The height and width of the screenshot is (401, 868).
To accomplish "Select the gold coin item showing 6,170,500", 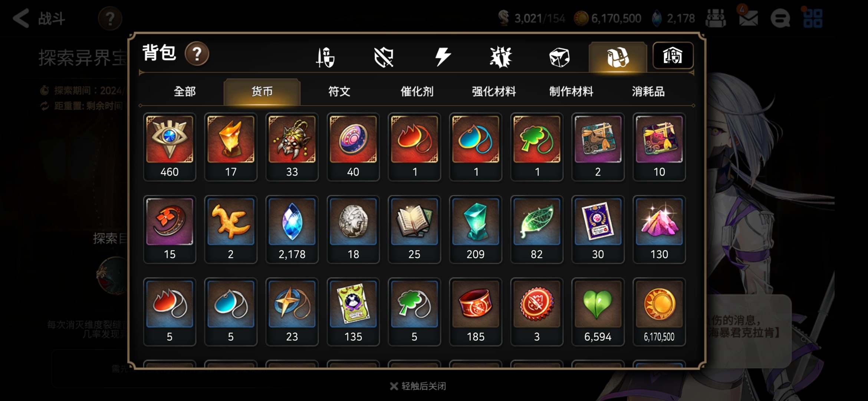I will 659,312.
